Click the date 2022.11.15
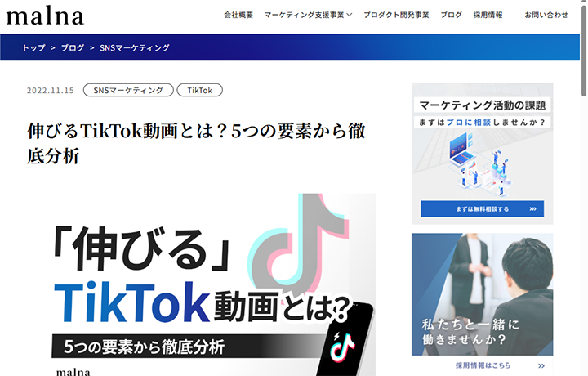The width and height of the screenshot is (588, 376). [x=51, y=91]
